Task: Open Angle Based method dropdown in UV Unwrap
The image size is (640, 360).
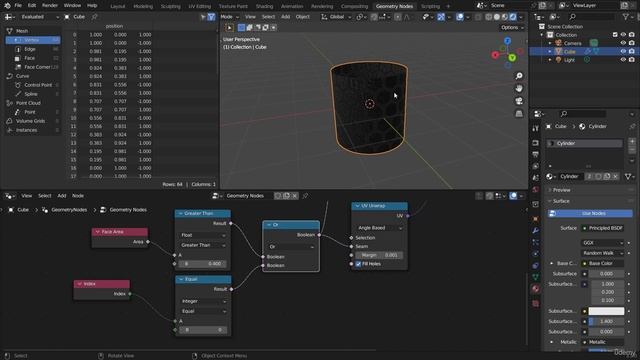Action: click(379, 228)
